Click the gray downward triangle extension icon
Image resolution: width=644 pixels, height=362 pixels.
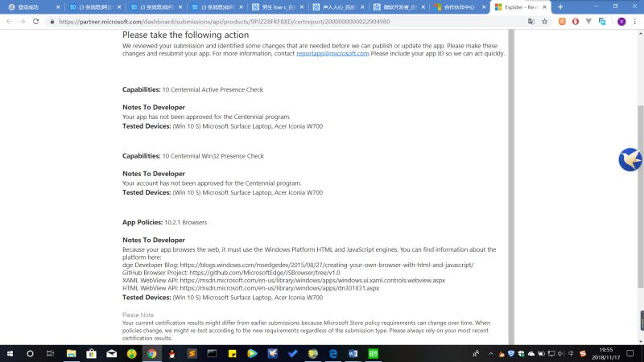[588, 22]
